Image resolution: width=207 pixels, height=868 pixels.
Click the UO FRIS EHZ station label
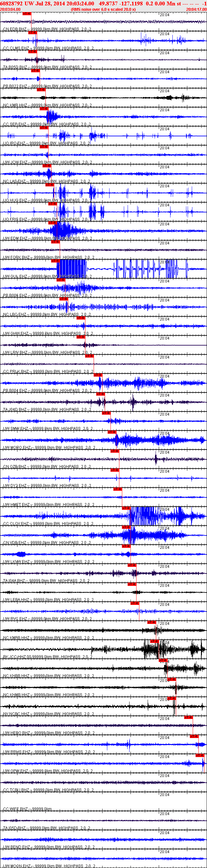[x=47, y=220]
